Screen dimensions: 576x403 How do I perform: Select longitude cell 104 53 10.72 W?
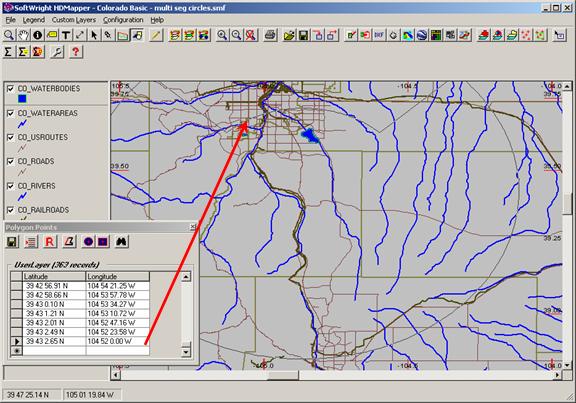[118, 313]
